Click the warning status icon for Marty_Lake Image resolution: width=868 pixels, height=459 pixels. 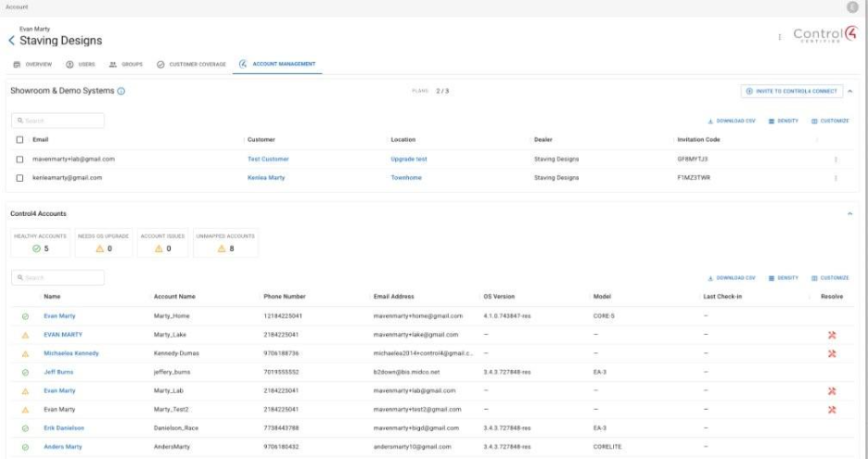pyautogui.click(x=25, y=335)
